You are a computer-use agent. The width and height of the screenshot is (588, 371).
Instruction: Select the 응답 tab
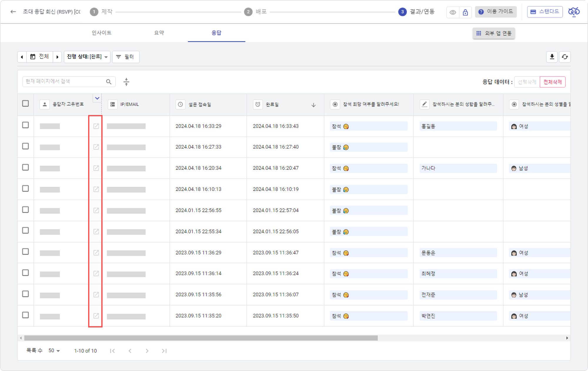[216, 33]
